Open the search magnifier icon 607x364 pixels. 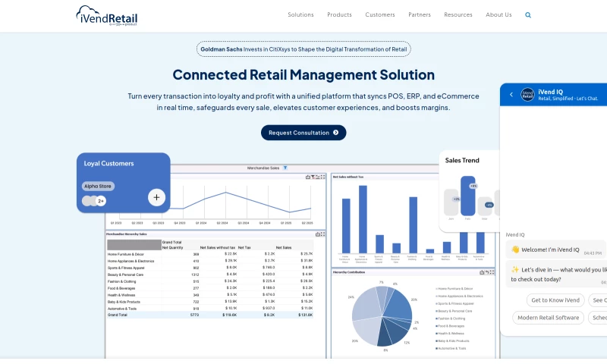[528, 15]
